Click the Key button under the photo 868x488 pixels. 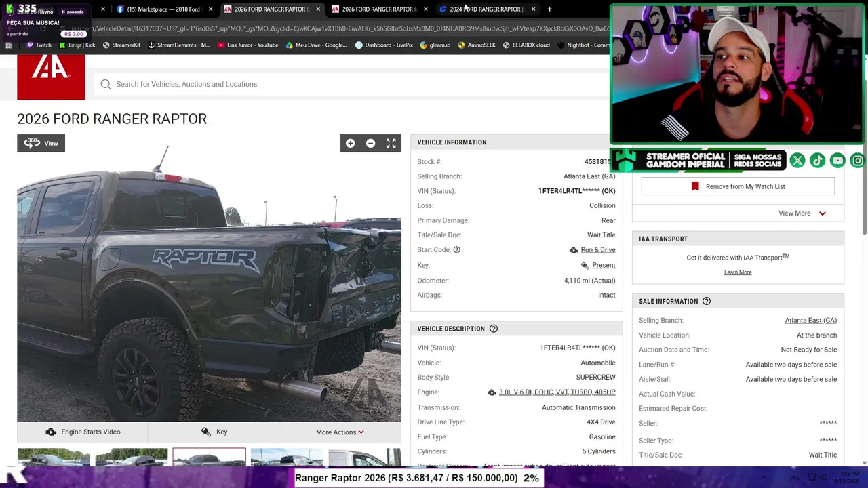click(x=214, y=432)
